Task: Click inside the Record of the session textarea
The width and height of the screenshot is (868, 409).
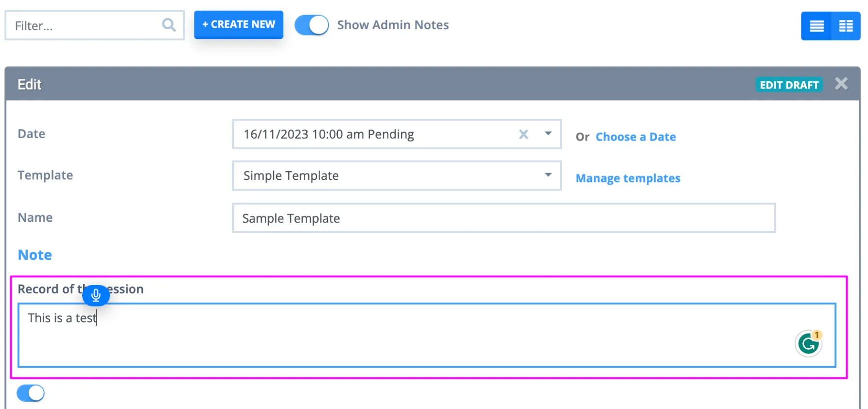Action: click(427, 335)
